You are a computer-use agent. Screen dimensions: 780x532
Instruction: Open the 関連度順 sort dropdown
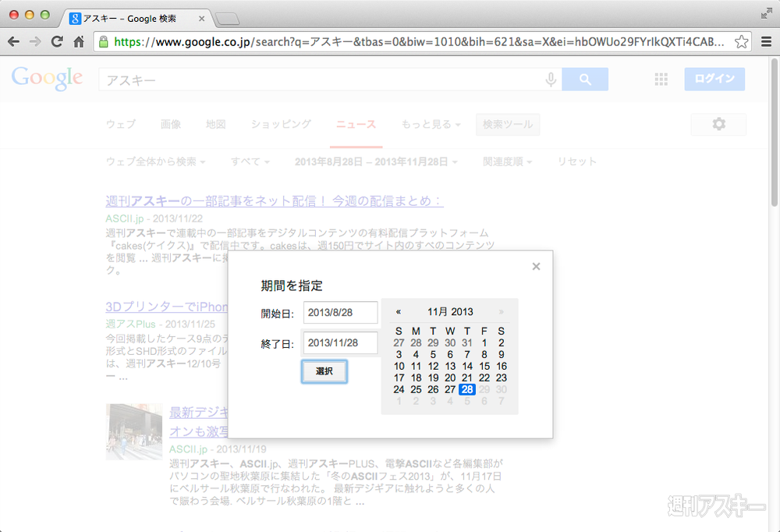508,161
